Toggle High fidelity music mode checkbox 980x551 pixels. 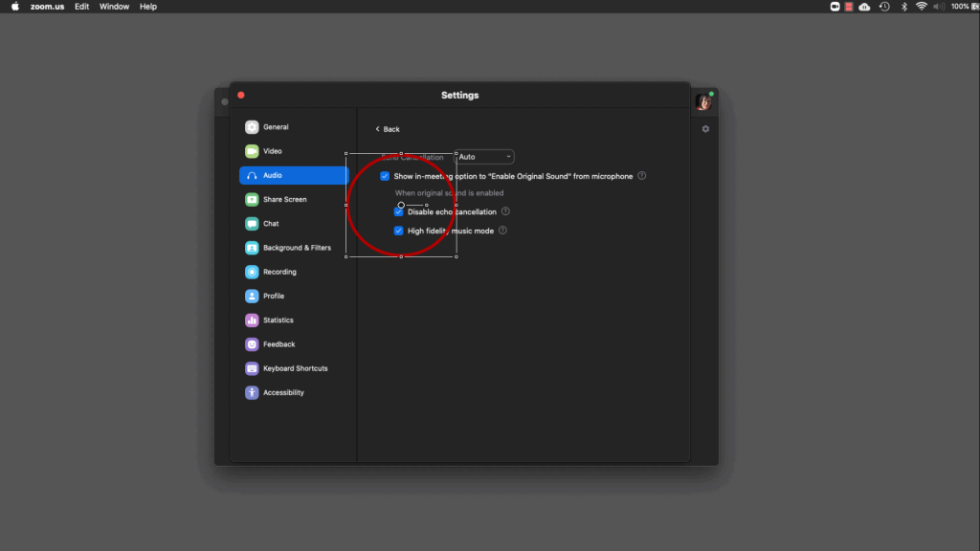[x=399, y=231]
